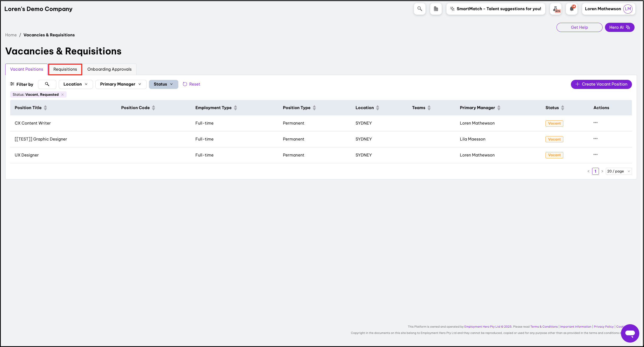The height and width of the screenshot is (347, 644).
Task: Open the SmartMatch talent suggestions banner
Action: (x=496, y=9)
